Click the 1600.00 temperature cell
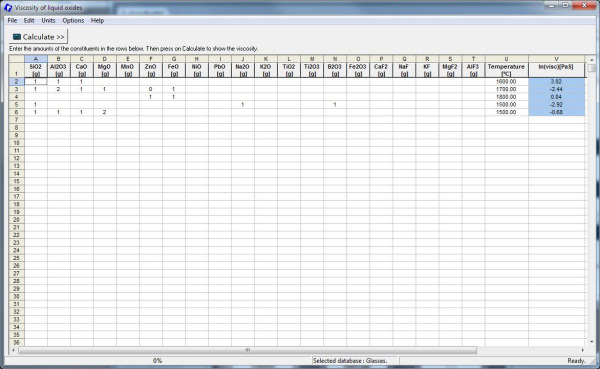This screenshot has width=600, height=369. click(x=507, y=82)
